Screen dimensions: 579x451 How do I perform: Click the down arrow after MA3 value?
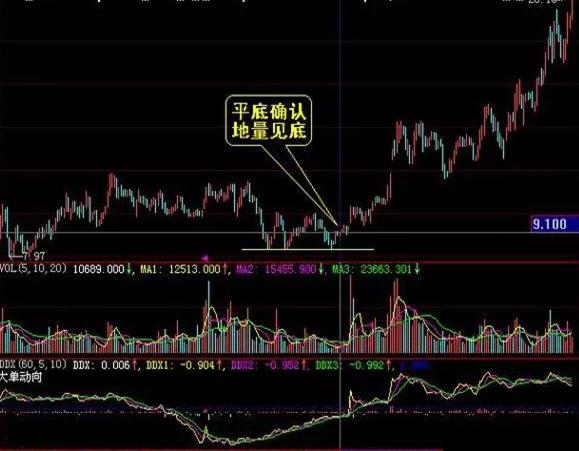(417, 269)
